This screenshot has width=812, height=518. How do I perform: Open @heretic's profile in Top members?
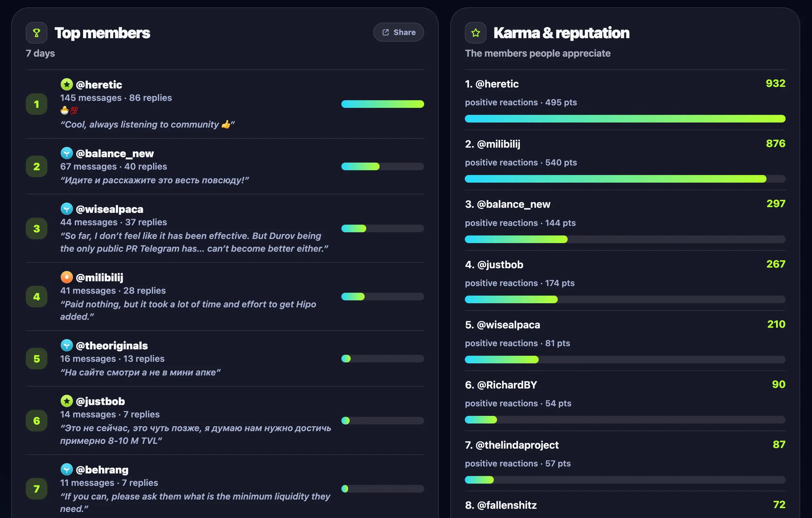99,85
